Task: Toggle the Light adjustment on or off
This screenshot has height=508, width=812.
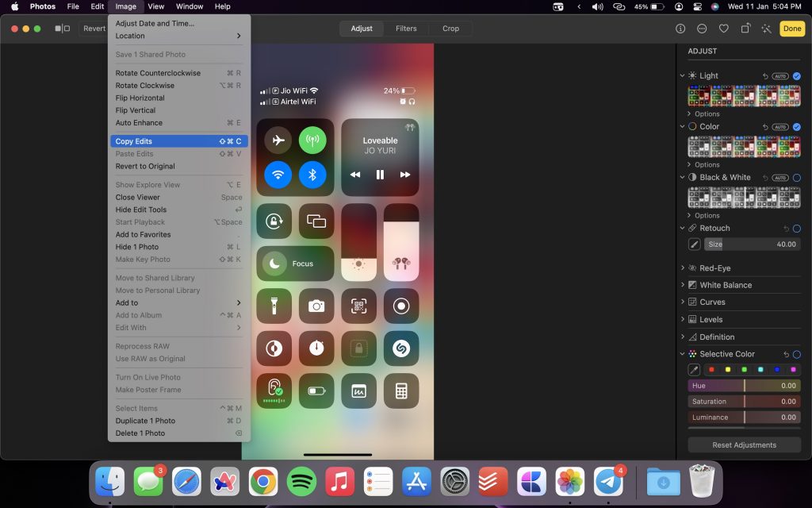Action: click(799, 75)
